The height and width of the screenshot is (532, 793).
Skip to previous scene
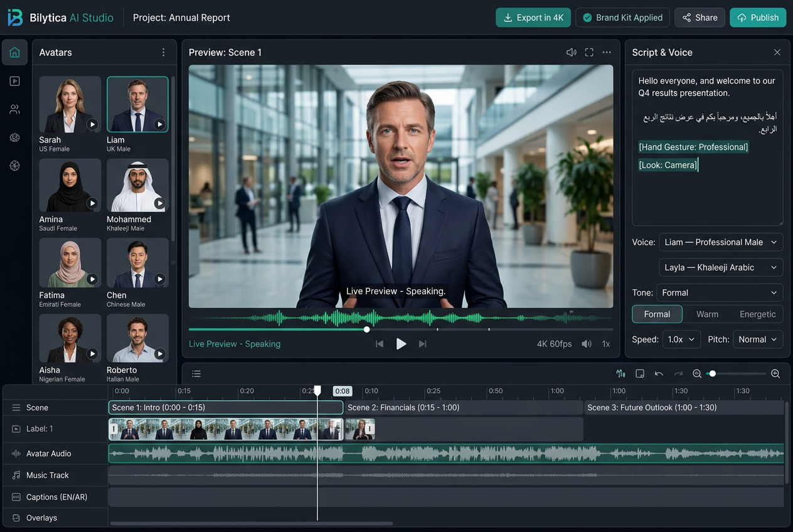click(x=379, y=344)
